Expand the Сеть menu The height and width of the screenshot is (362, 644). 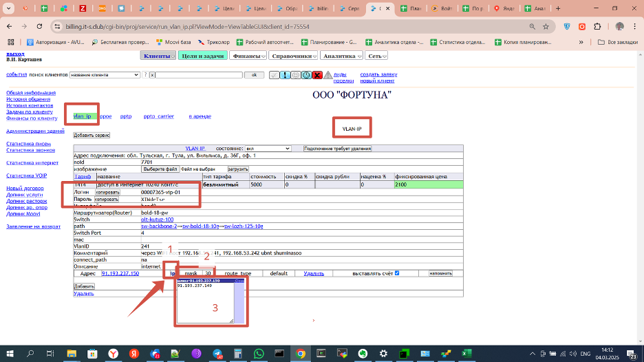point(376,56)
